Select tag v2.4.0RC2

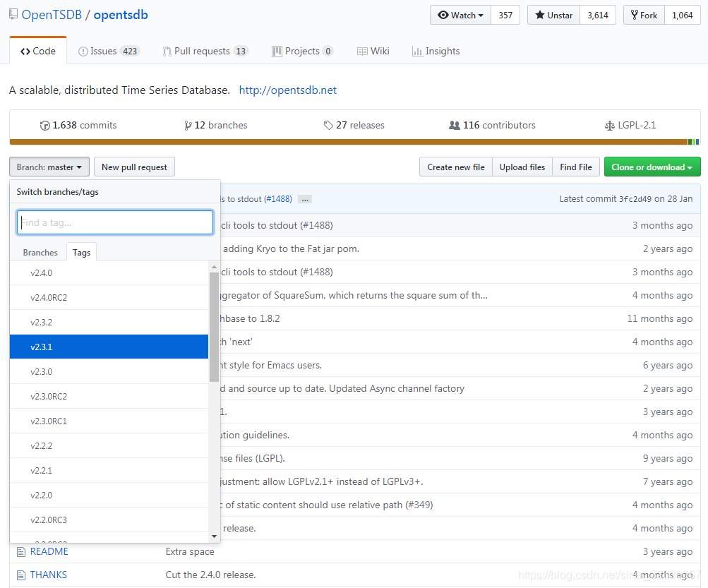click(109, 298)
